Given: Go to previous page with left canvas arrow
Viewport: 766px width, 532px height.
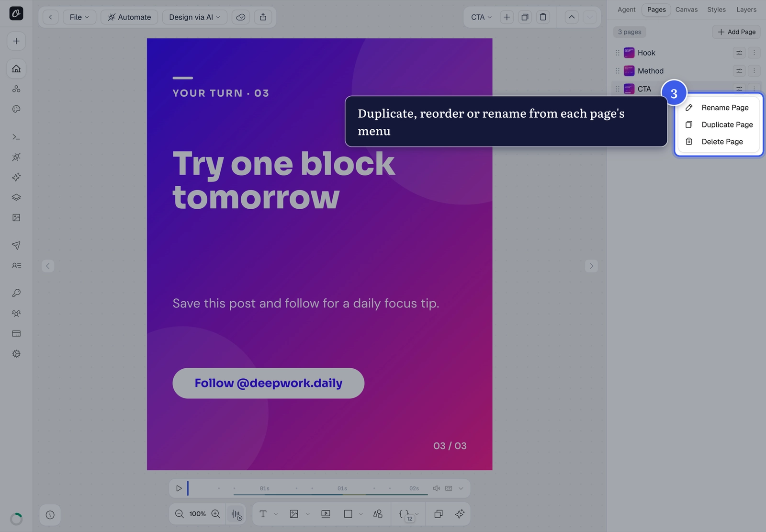Looking at the screenshot, I should pyautogui.click(x=48, y=266).
